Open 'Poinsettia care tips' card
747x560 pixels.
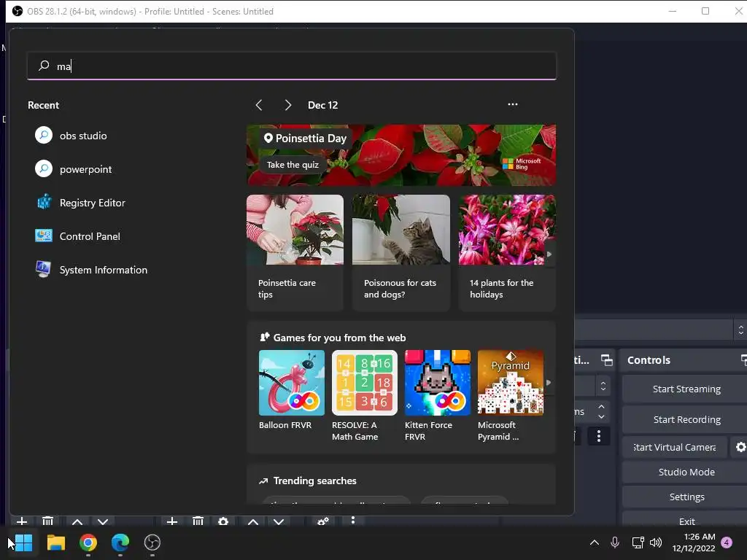295,252
